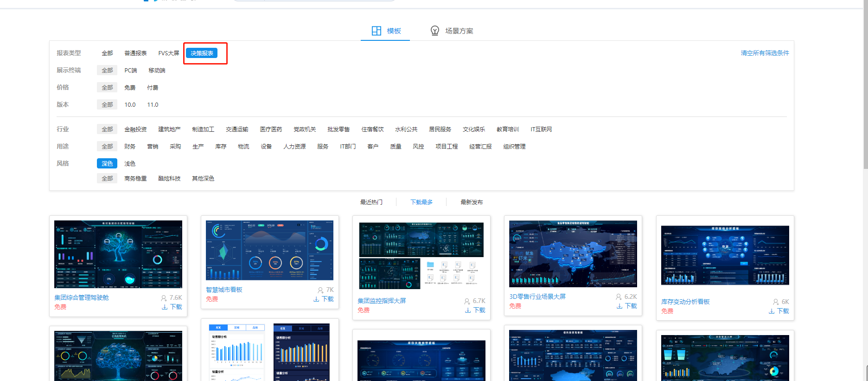Click download icon on 集团综合管理驾驶舱 card
Viewport: 868px width, 381px height.
click(165, 307)
